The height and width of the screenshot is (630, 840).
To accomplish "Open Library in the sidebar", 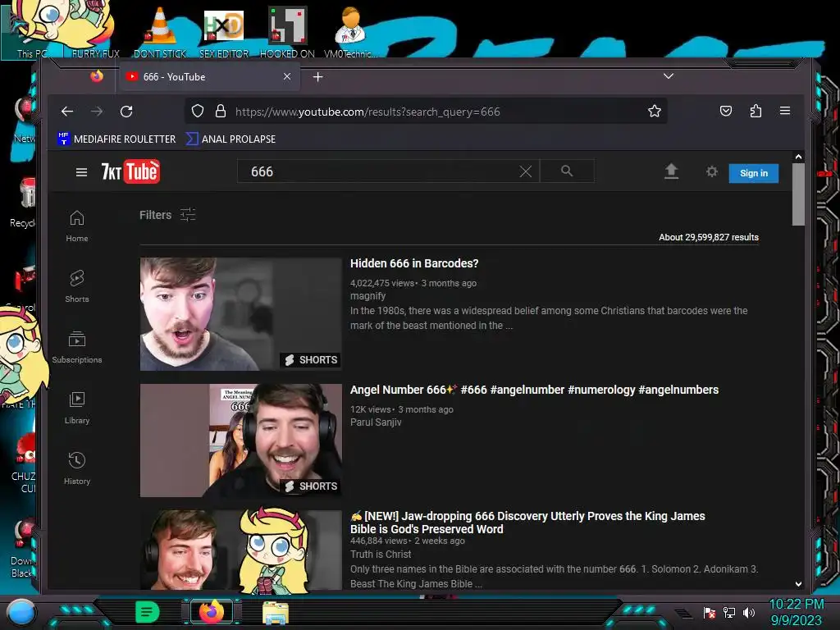I will pos(77,409).
